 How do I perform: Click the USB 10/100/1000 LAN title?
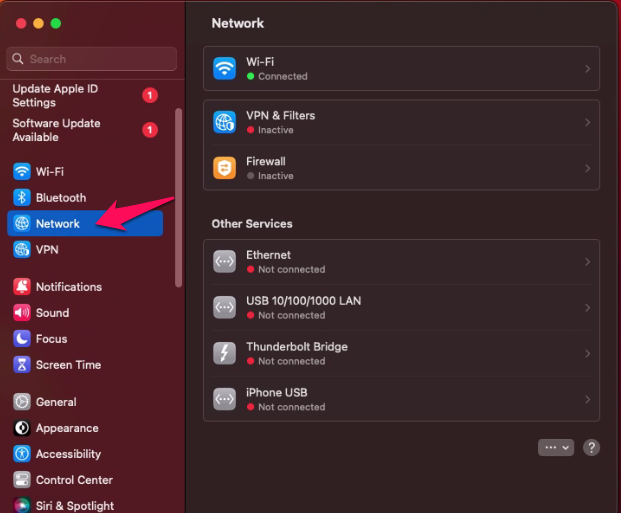(x=304, y=301)
